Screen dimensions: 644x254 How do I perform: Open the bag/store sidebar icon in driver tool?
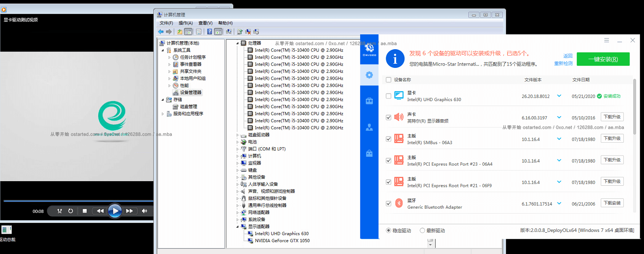pos(369,153)
